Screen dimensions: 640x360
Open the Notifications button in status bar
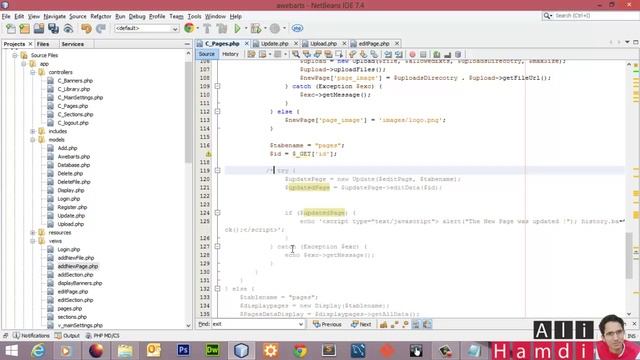(x=31, y=336)
